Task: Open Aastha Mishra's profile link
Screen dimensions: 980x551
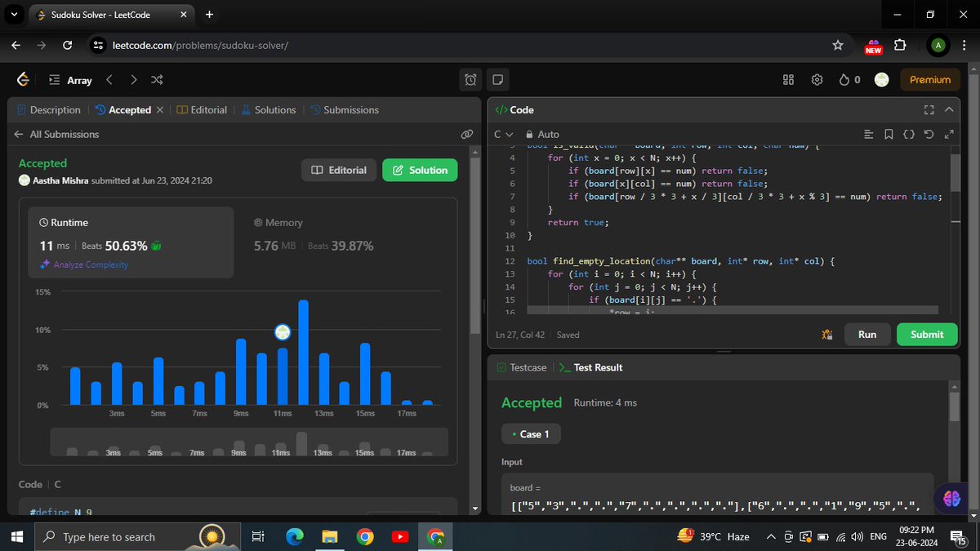Action: click(x=60, y=180)
